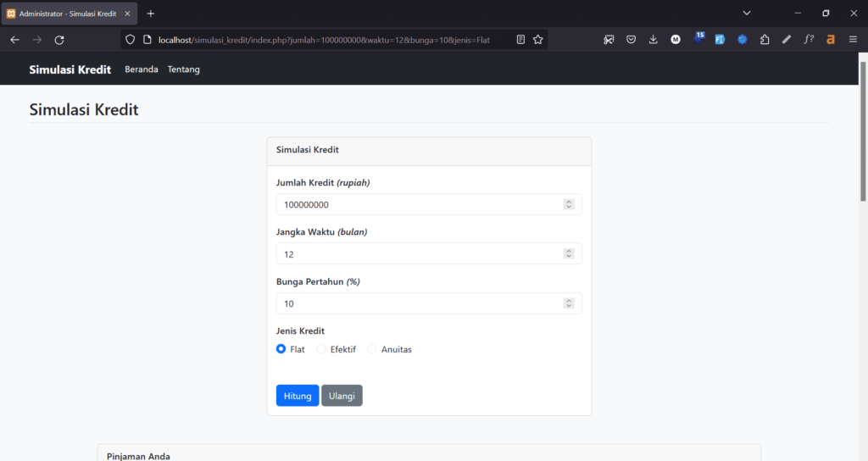Click the Jumlah Kredit spinner arrows
Screen dimensions: 868x461
(569, 204)
